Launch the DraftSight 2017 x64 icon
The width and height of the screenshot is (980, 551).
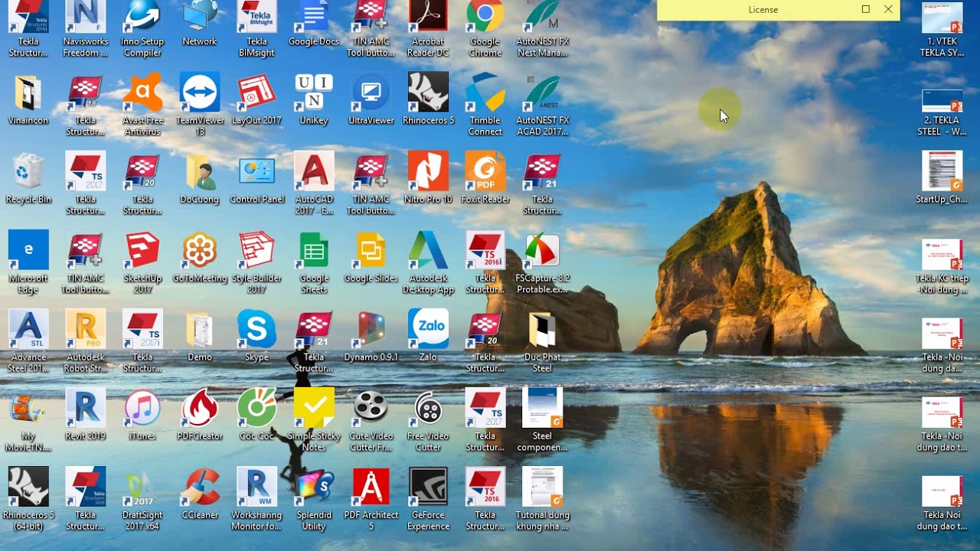click(x=142, y=499)
